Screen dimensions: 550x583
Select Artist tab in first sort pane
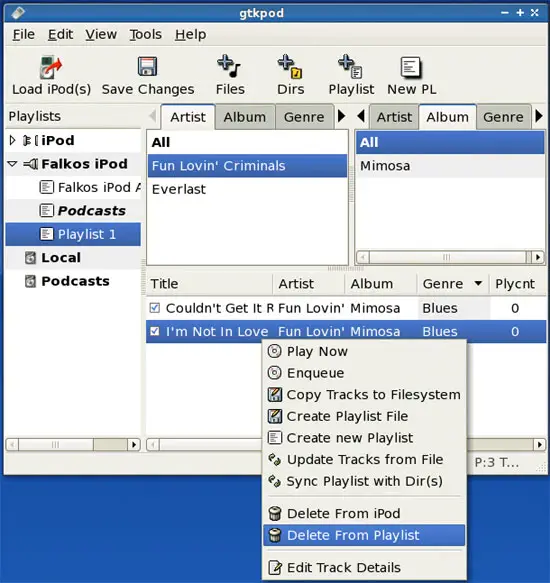[188, 117]
